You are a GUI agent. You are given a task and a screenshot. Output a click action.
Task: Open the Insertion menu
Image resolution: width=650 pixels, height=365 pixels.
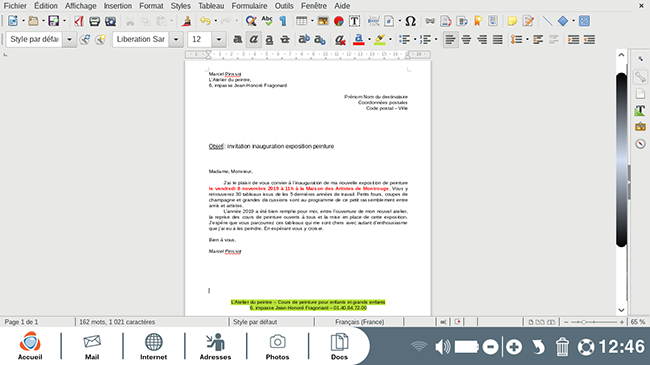click(x=118, y=6)
